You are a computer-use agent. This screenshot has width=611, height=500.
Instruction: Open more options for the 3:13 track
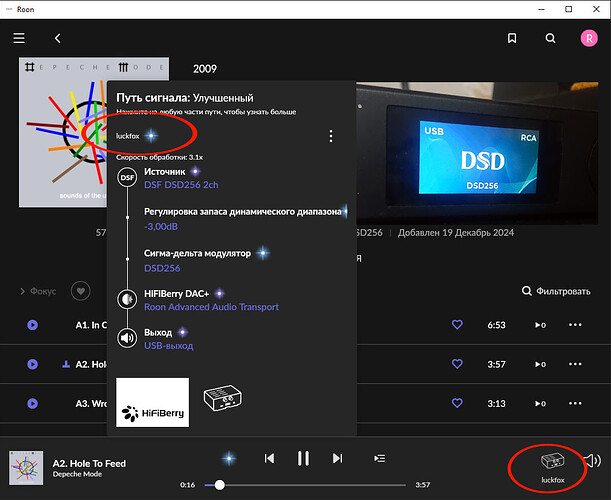tap(575, 403)
